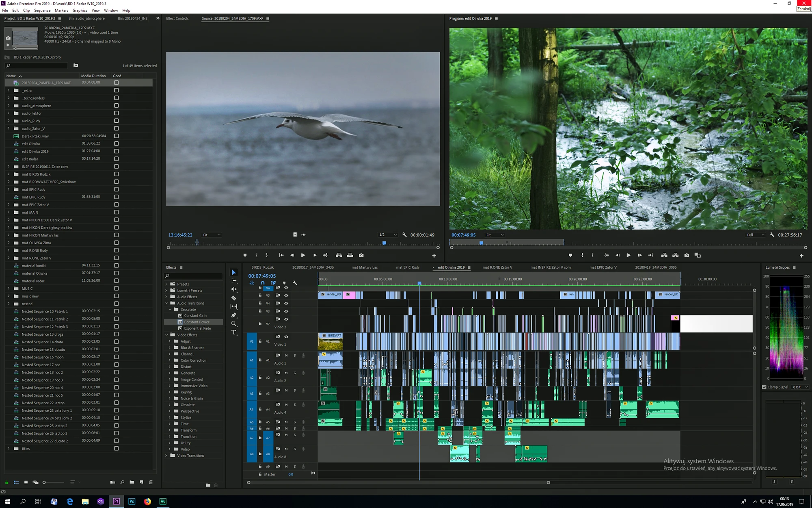This screenshot has height=508, width=812.
Task: Select the Selection tool in timeline toolbar
Action: [x=234, y=272]
